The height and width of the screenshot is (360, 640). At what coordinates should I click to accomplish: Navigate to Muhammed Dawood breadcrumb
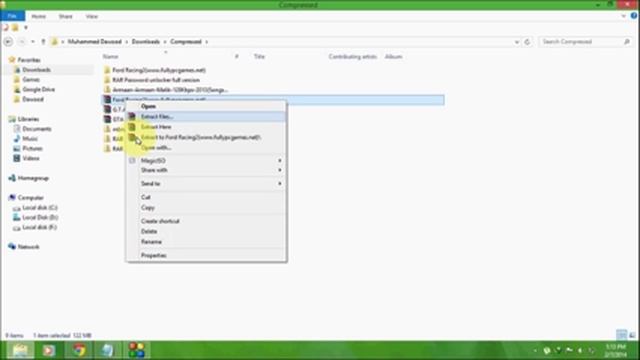point(95,42)
